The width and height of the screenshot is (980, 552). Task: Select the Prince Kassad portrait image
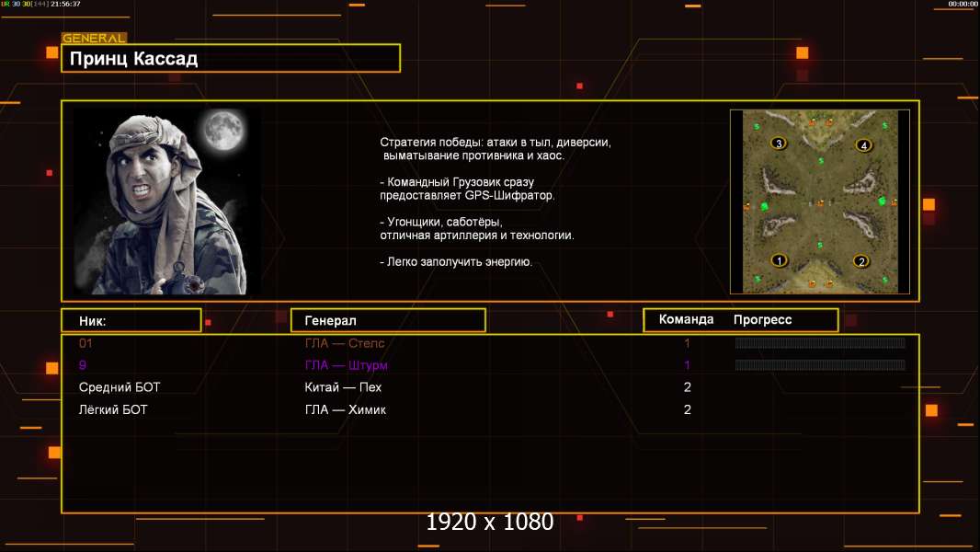[x=168, y=201]
